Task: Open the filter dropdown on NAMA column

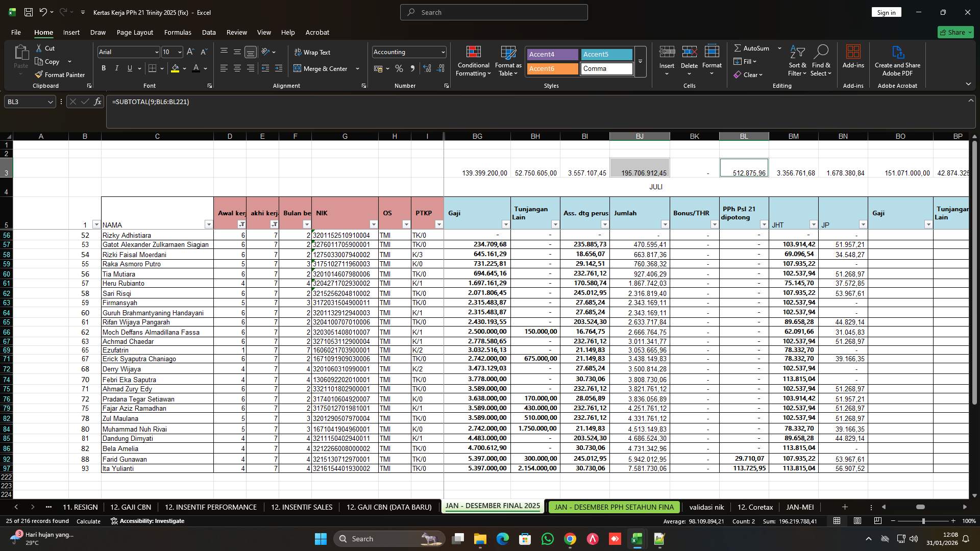Action: (x=208, y=224)
